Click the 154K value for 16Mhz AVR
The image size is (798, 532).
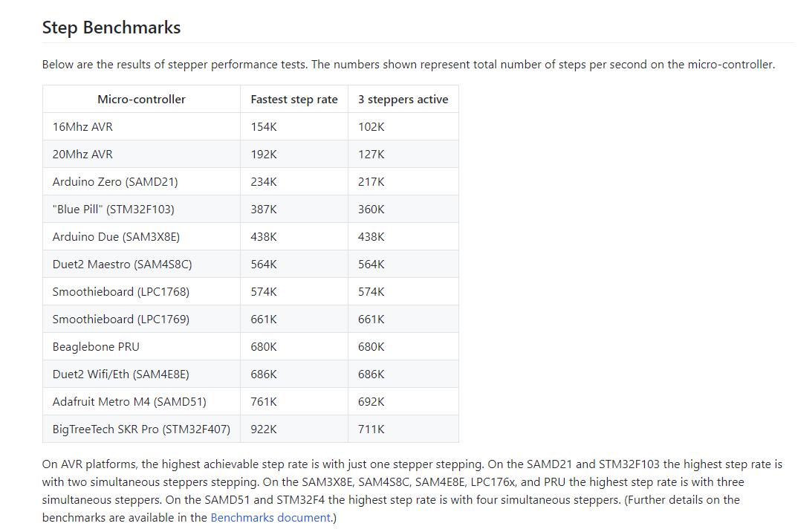pos(264,127)
